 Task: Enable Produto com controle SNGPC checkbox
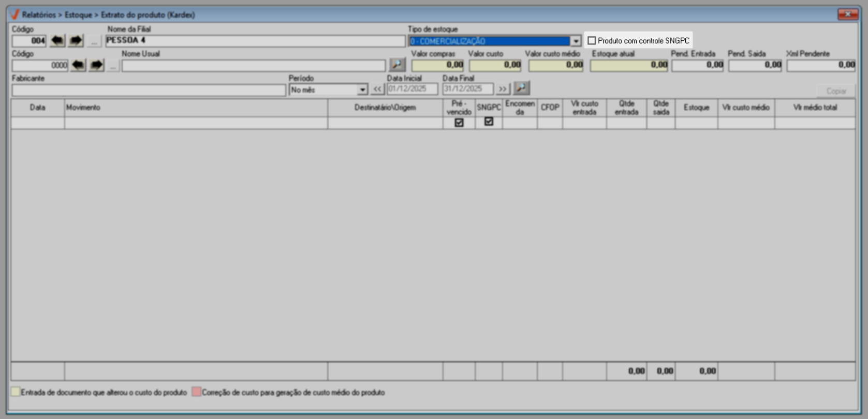pos(592,40)
